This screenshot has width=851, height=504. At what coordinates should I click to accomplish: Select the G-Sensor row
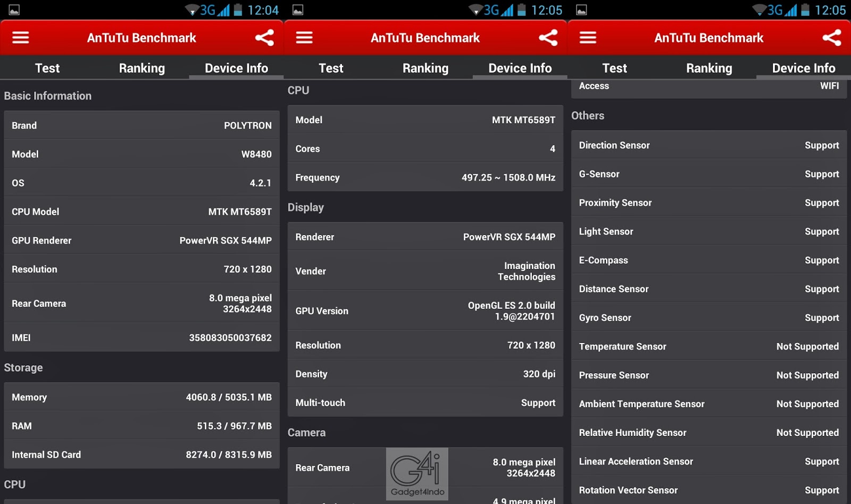709,174
